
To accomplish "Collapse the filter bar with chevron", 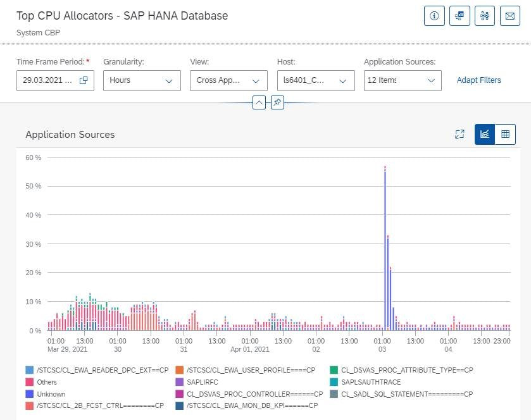I will coord(259,102).
